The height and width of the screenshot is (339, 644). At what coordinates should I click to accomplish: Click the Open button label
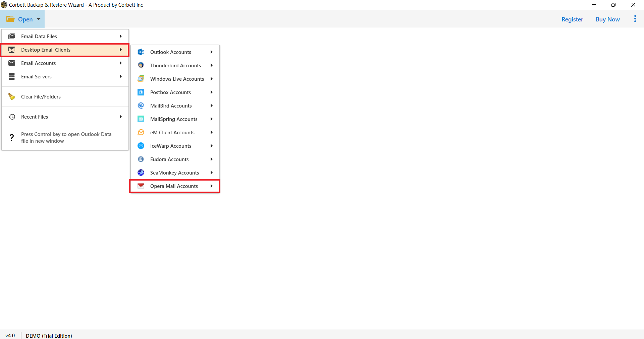[x=25, y=19]
